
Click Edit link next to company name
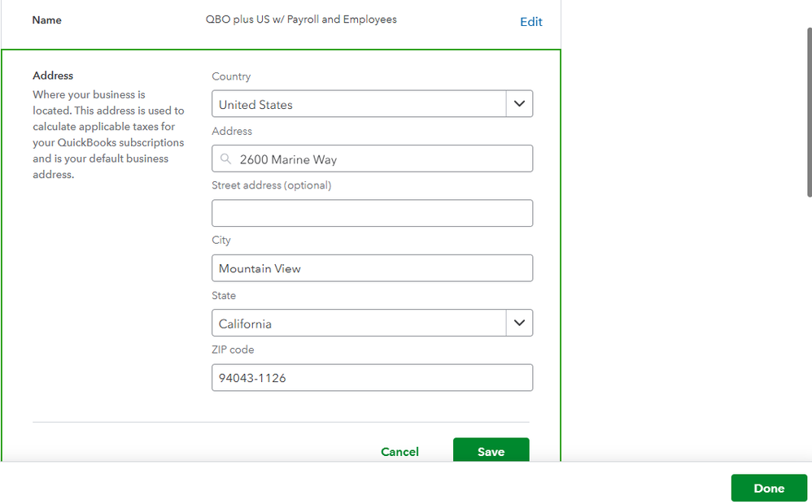[530, 22]
